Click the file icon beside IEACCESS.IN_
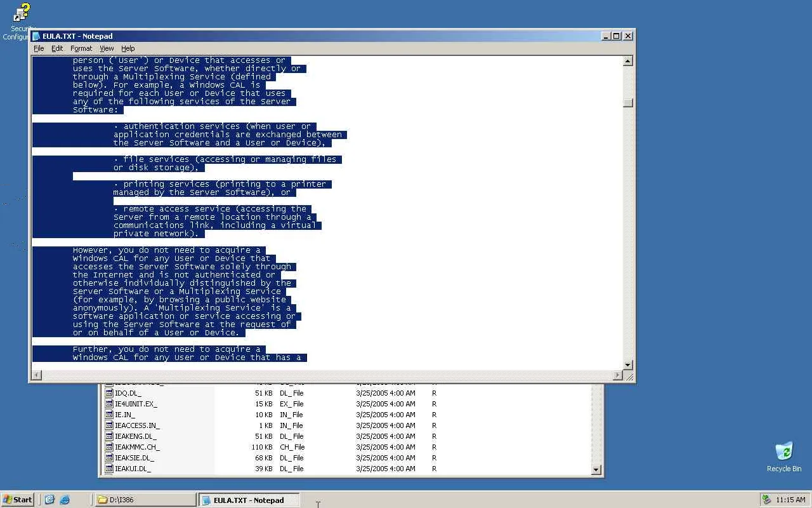812x508 pixels. tap(109, 425)
